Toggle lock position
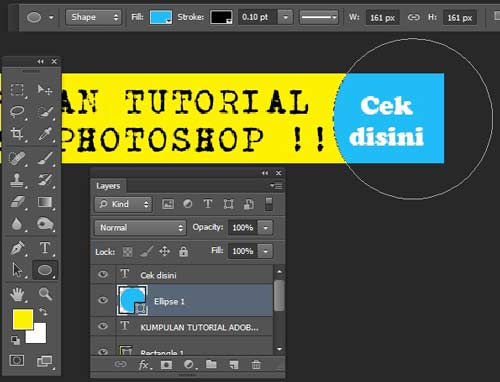The height and width of the screenshot is (382, 500). [165, 251]
